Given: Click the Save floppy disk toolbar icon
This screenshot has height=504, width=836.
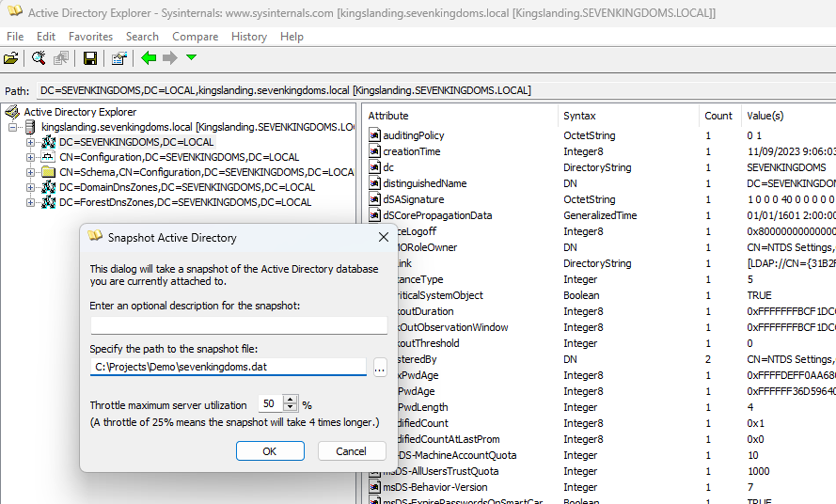Looking at the screenshot, I should point(90,58).
